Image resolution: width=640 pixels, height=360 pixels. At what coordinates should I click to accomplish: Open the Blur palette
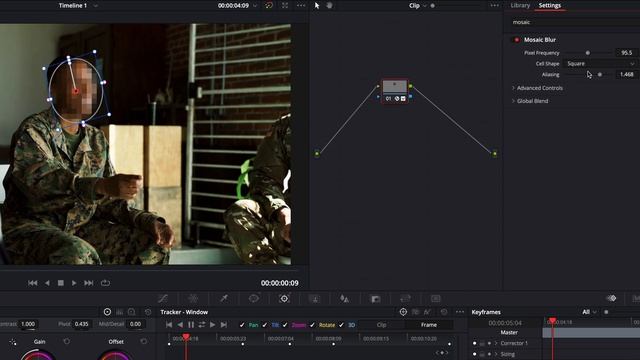pos(344,298)
